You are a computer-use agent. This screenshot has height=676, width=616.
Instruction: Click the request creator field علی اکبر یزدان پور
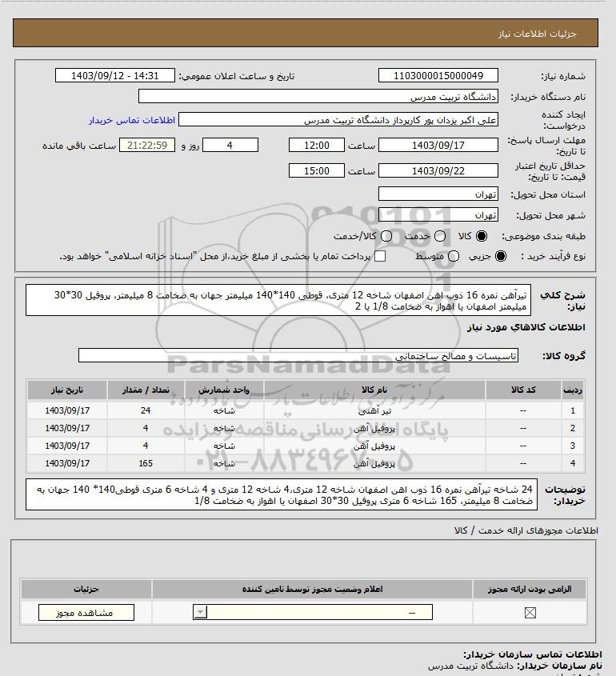point(338,120)
